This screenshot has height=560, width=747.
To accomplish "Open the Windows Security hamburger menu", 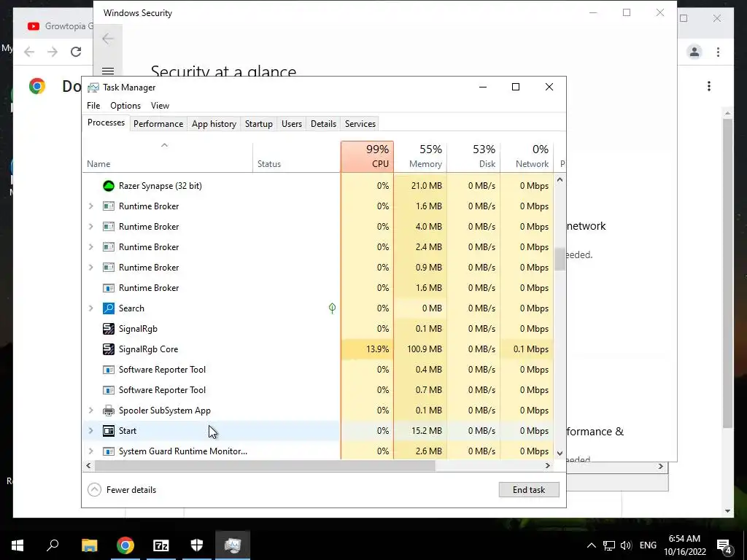I will point(108,71).
